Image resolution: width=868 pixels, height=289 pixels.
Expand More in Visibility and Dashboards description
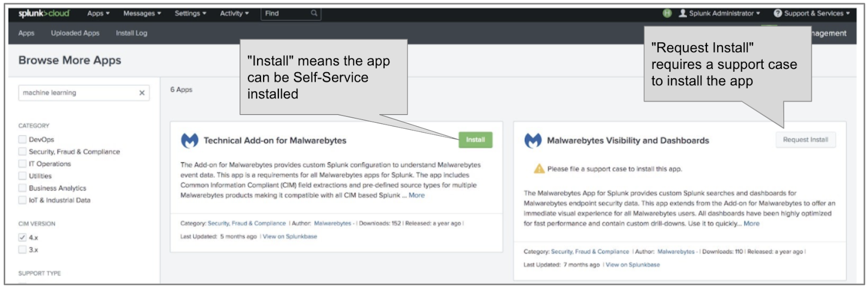751,223
